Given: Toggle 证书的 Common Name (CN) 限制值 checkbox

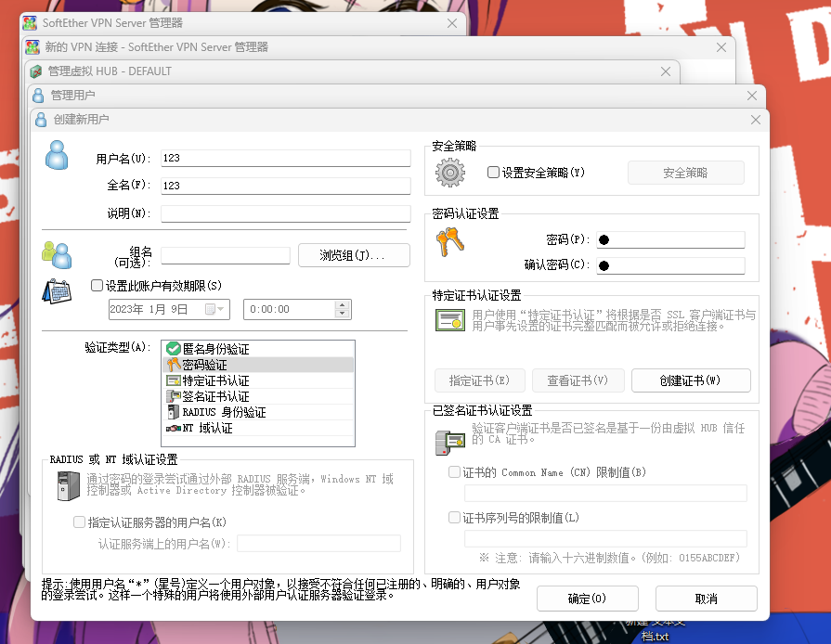Looking at the screenshot, I should tap(454, 472).
